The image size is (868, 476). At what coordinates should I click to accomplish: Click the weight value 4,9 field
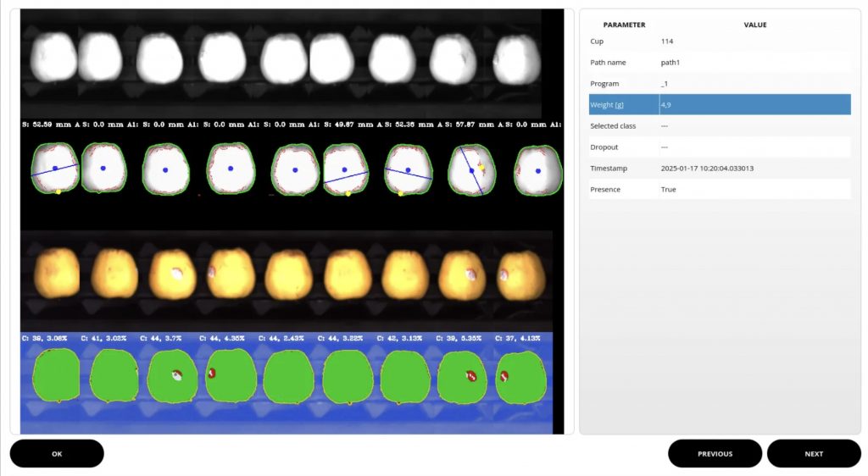pos(754,104)
